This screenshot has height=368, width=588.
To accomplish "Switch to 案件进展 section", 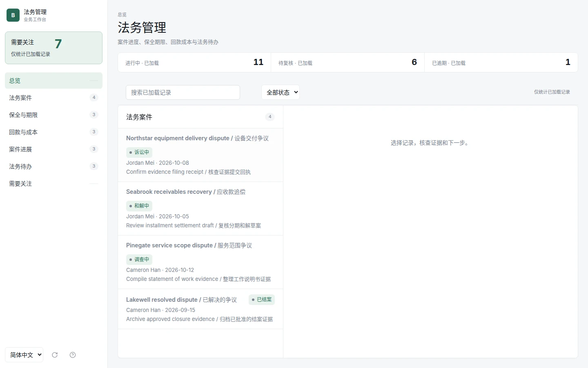I will coord(53,149).
